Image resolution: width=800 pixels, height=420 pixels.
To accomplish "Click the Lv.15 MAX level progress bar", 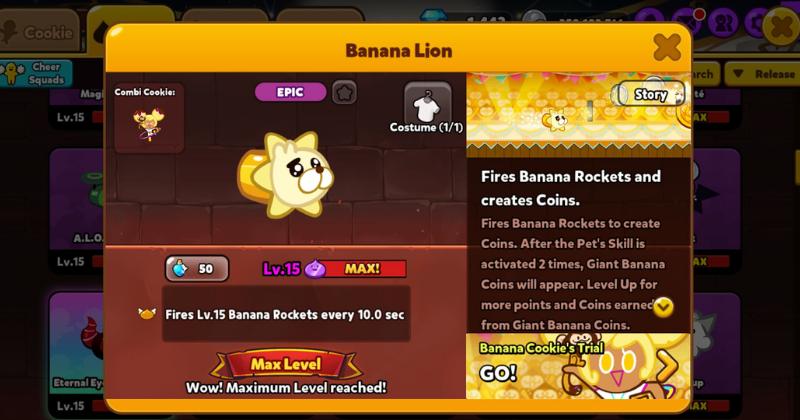I will 334,268.
